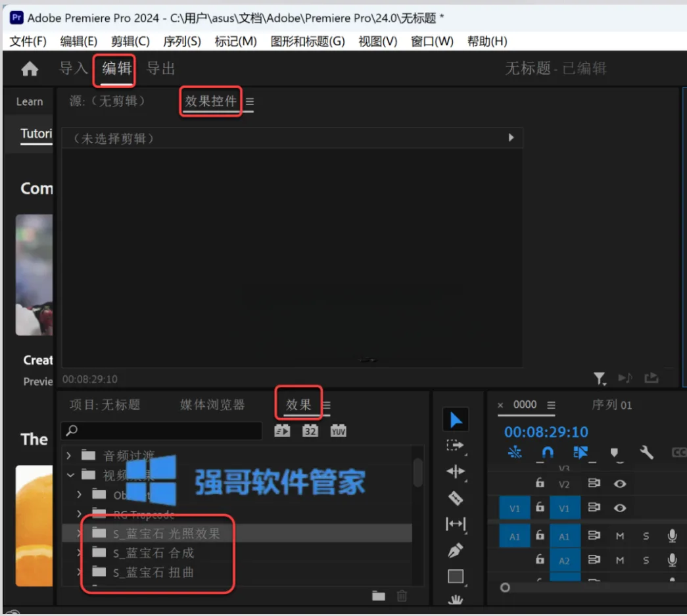Toggle linked selection in timeline

[580, 452]
